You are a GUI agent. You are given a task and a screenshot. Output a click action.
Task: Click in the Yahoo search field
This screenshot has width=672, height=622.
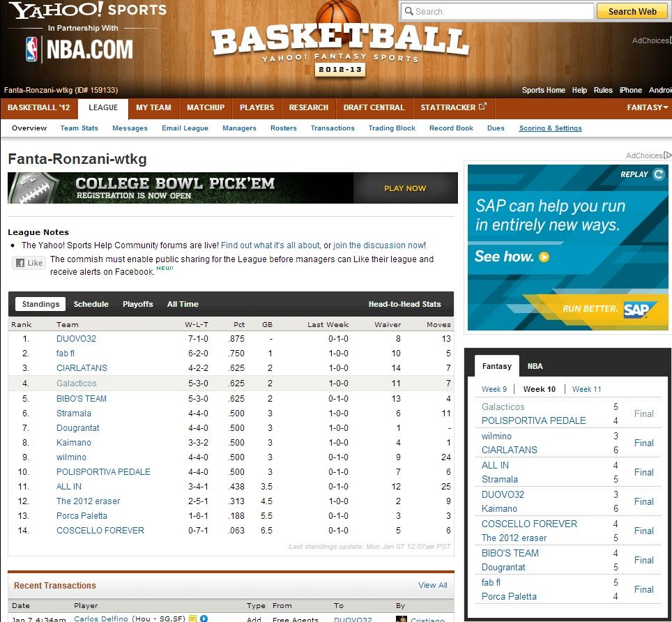coord(496,11)
